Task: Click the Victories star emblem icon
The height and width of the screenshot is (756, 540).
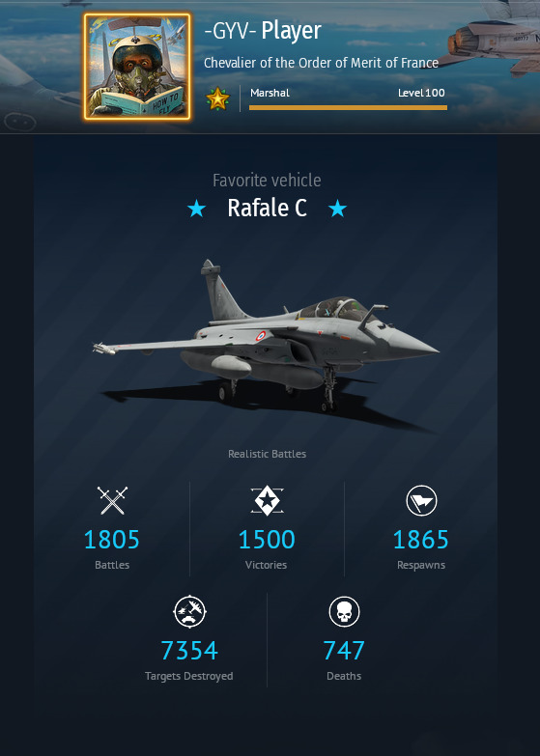Action: 267,500
